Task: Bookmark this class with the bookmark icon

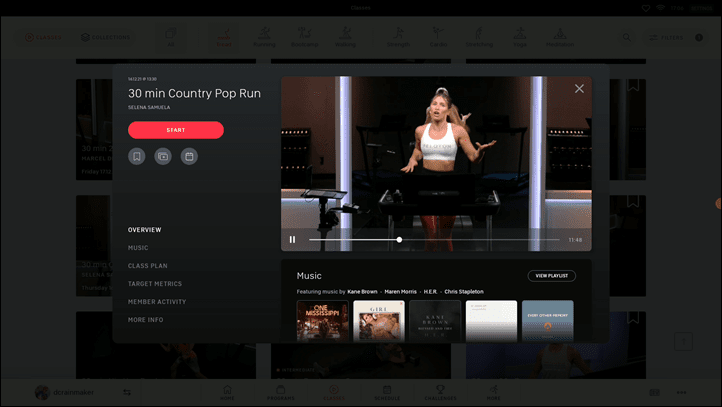Action: click(137, 157)
